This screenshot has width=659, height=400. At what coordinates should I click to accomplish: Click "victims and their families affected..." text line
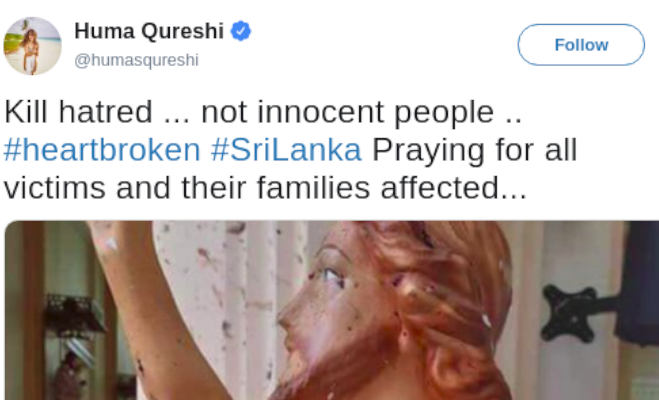click(265, 188)
